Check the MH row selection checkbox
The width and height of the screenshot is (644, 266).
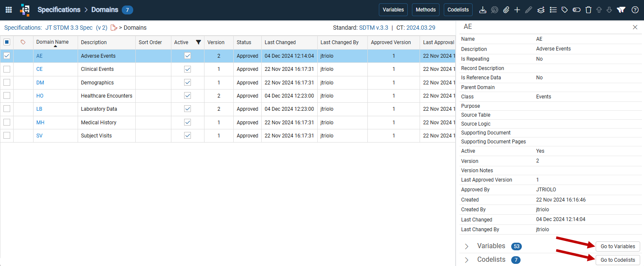coord(7,122)
